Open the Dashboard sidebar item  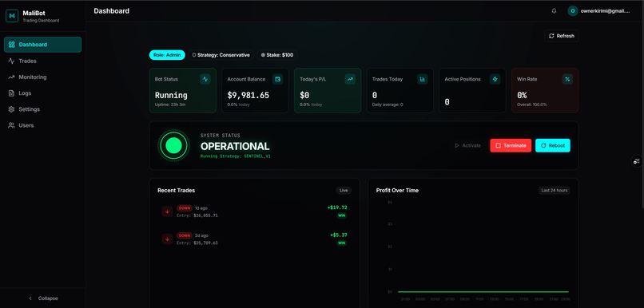click(x=42, y=45)
